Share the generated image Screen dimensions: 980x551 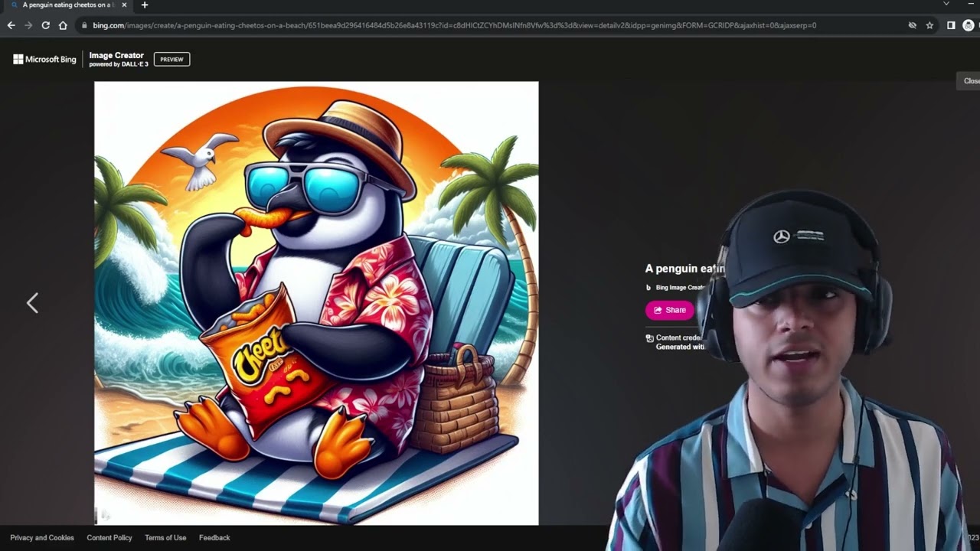(670, 310)
